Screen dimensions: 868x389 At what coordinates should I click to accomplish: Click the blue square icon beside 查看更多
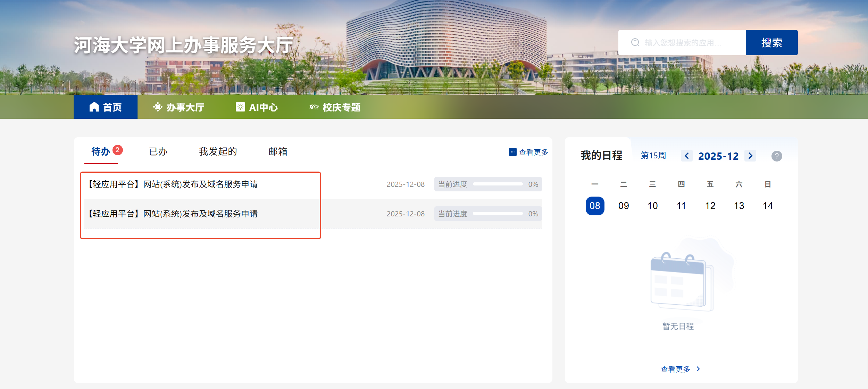tap(512, 152)
